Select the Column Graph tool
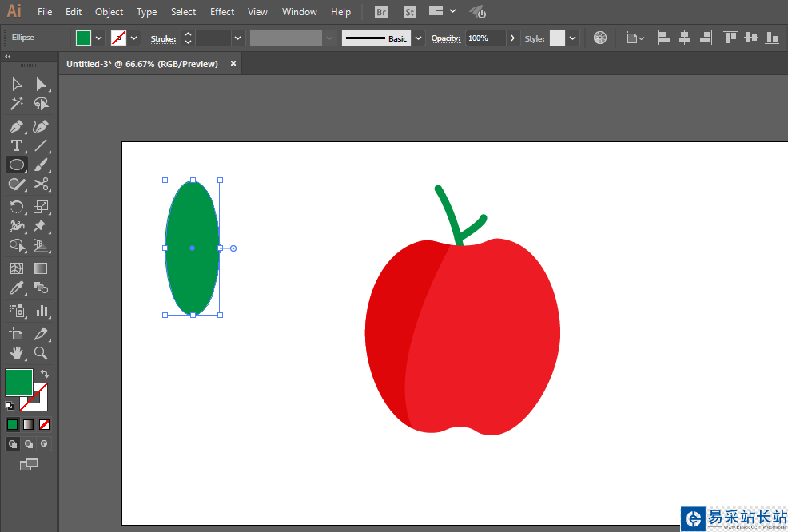This screenshot has height=532, width=788. pos(41,311)
